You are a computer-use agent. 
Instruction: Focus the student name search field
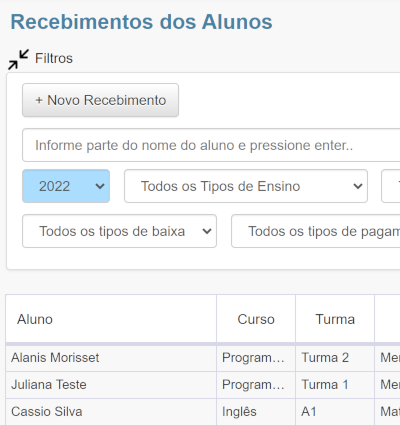(x=211, y=145)
